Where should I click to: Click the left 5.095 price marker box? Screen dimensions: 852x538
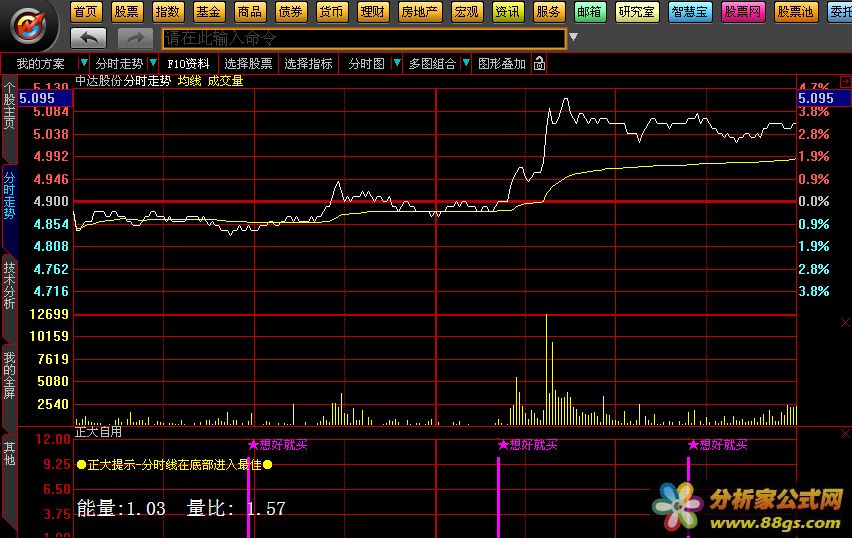tap(45, 98)
